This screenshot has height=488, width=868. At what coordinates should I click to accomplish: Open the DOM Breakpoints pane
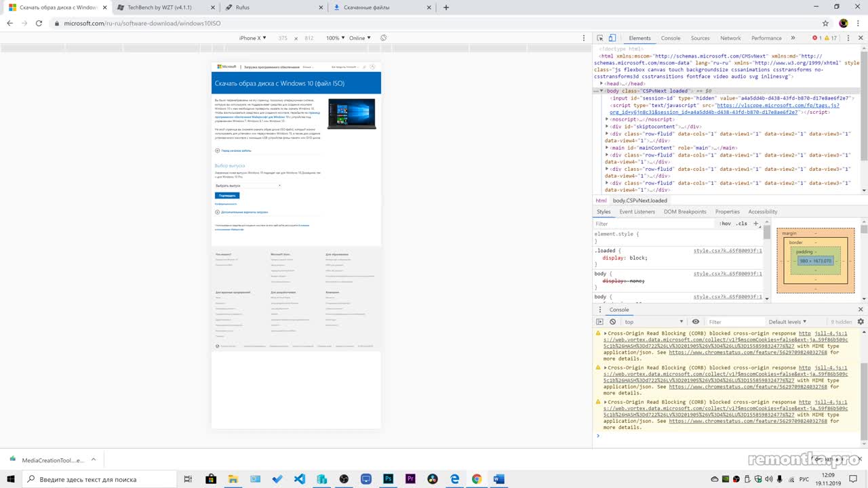(x=685, y=211)
